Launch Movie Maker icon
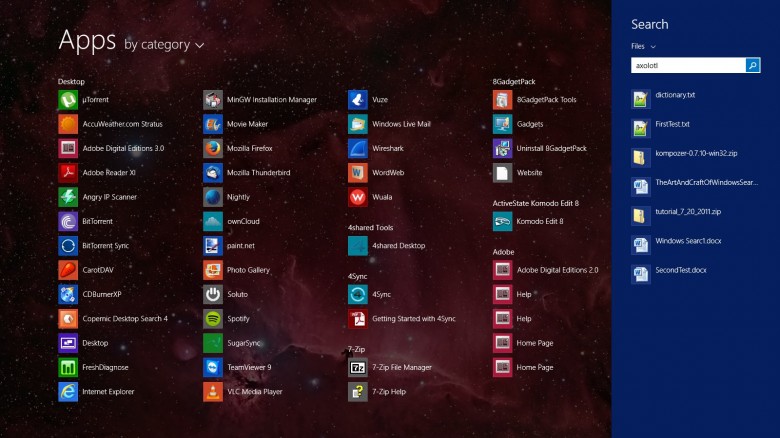 (x=213, y=124)
